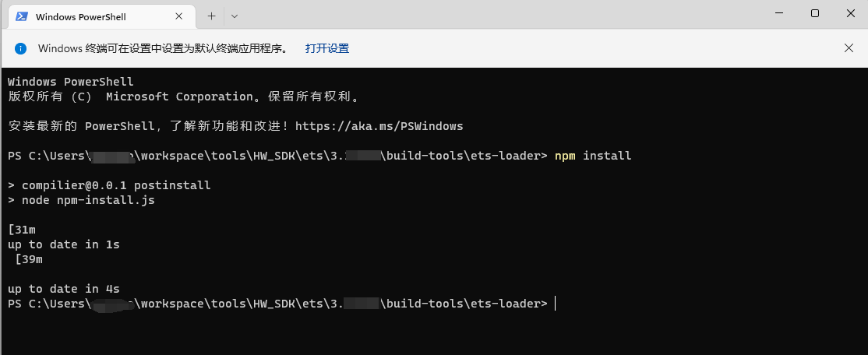Select the Windows PowerShell tab

point(86,16)
